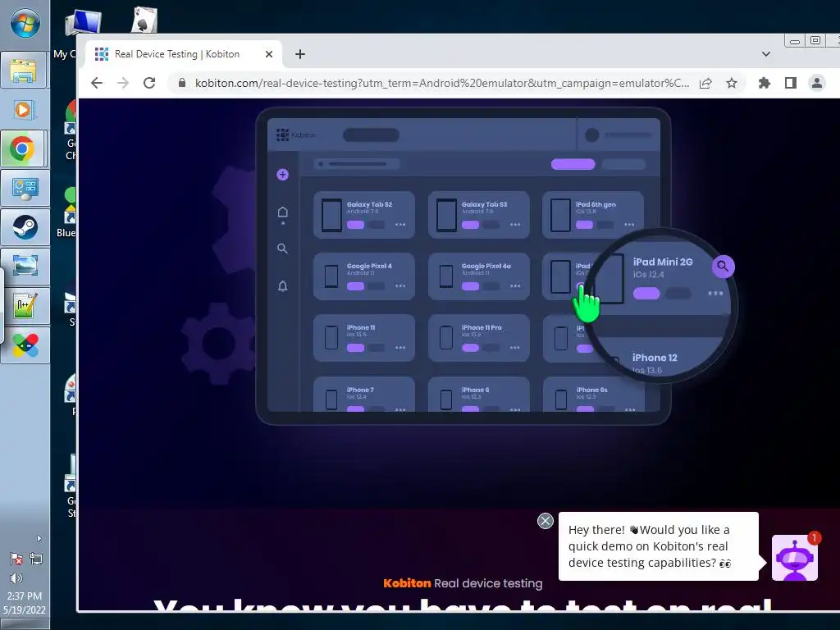This screenshot has height=630, width=840.
Task: Click 'Kobiton Real device testing' text
Action: click(x=463, y=583)
